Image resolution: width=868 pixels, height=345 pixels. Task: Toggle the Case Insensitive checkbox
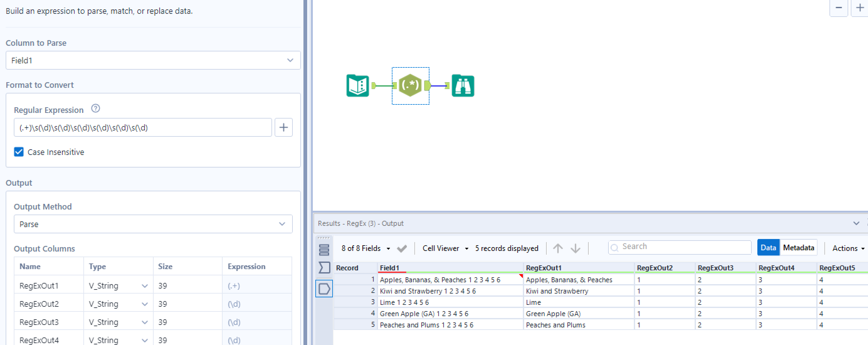(x=19, y=152)
